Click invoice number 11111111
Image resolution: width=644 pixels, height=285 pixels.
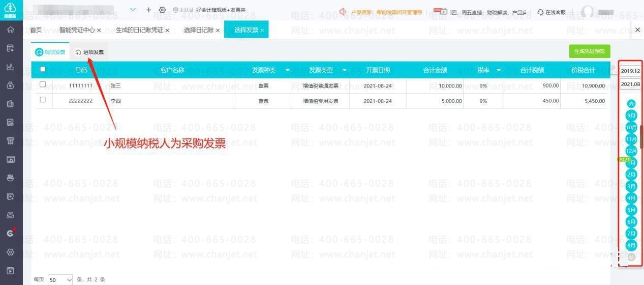click(81, 85)
